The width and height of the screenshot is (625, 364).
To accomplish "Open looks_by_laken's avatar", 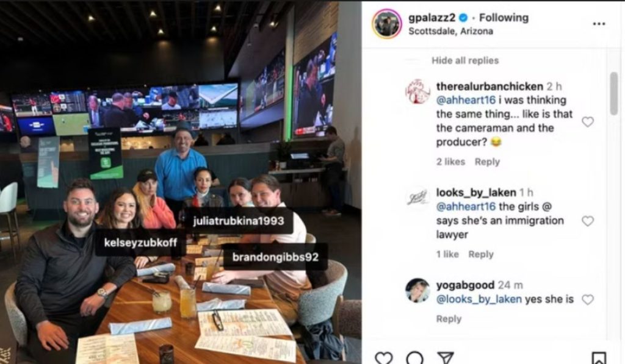I will pos(417,198).
